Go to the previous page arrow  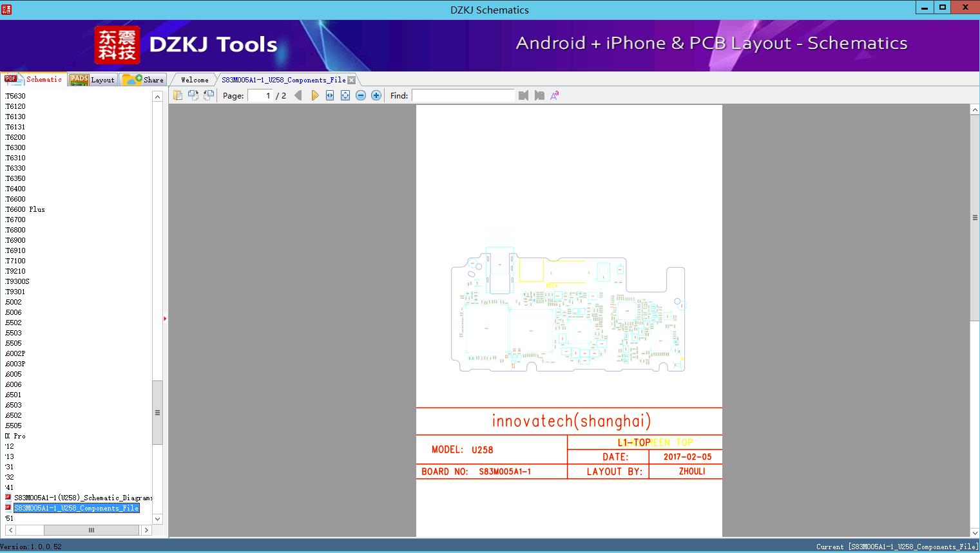[x=298, y=95]
